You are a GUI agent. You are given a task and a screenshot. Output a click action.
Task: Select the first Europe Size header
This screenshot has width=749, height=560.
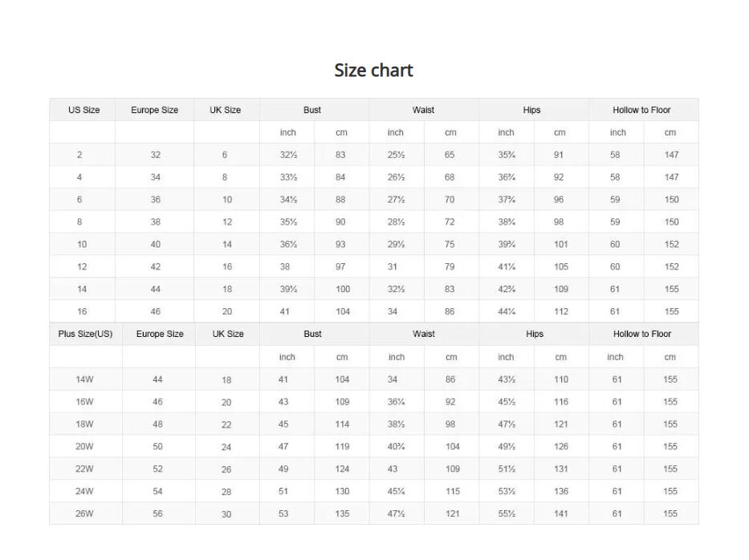click(x=155, y=110)
